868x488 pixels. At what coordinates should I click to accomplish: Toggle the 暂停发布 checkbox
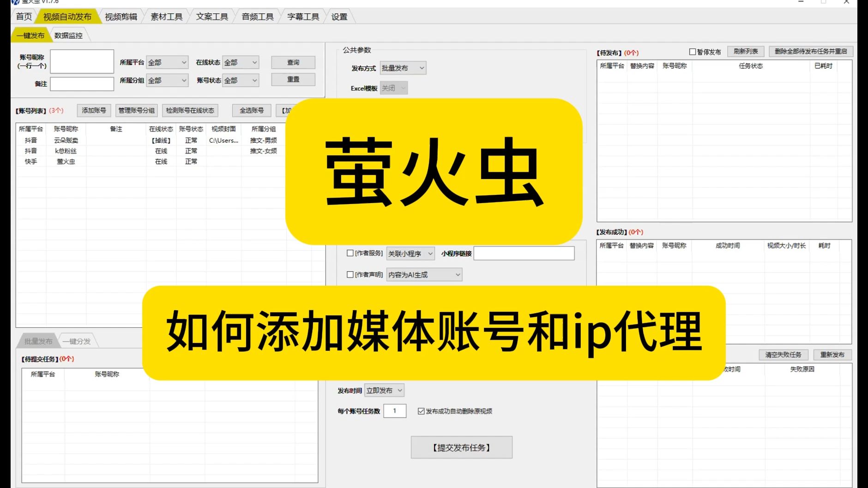693,52
